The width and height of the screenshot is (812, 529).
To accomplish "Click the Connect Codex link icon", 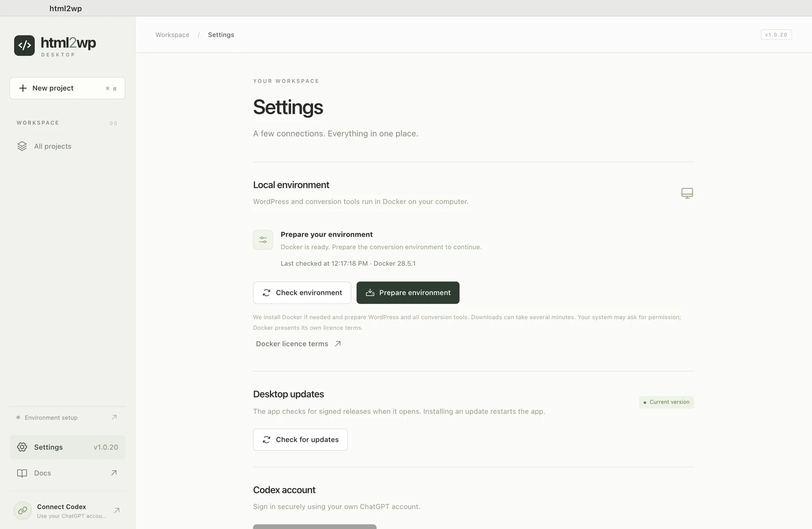I will pyautogui.click(x=22, y=511).
